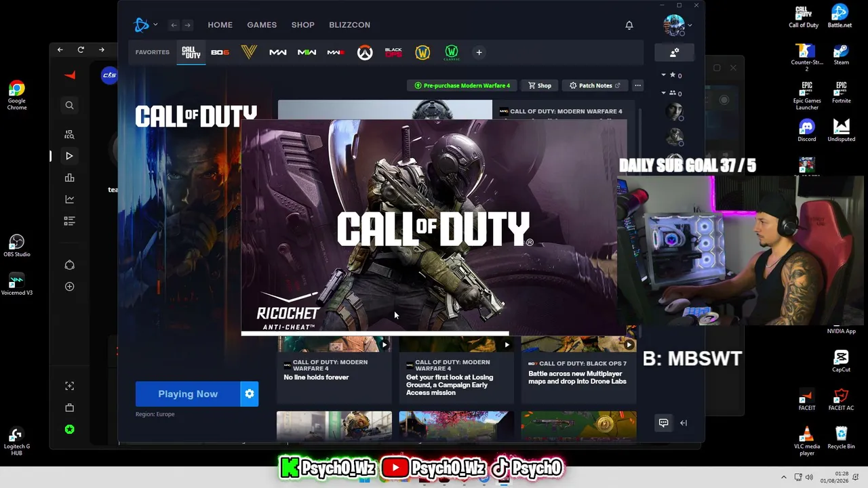Select the OBS Studio desktop icon
The height and width of the screenshot is (488, 868).
pyautogui.click(x=17, y=246)
